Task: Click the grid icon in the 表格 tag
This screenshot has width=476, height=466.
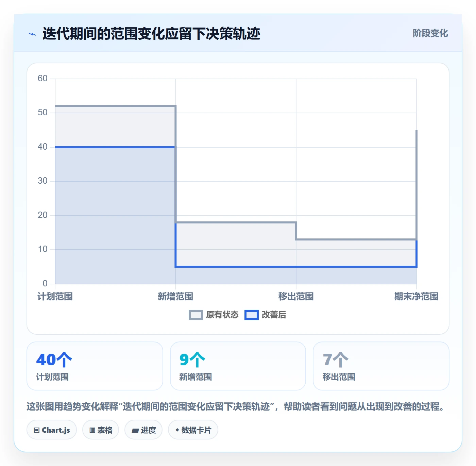Action: pos(92,430)
